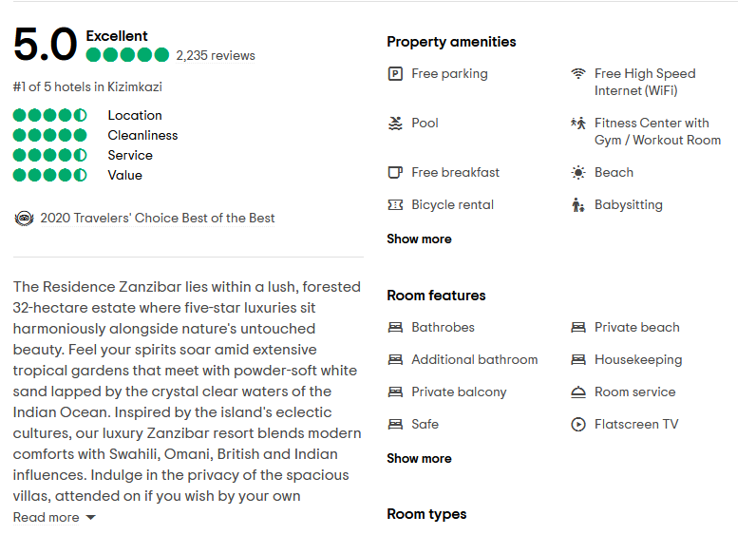Click the Free parking icon
756x535 pixels.
coord(396,74)
